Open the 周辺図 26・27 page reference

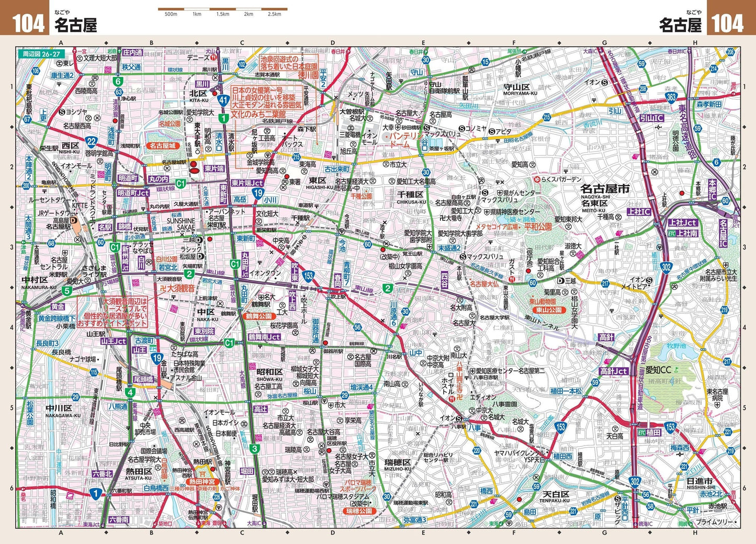pyautogui.click(x=41, y=53)
